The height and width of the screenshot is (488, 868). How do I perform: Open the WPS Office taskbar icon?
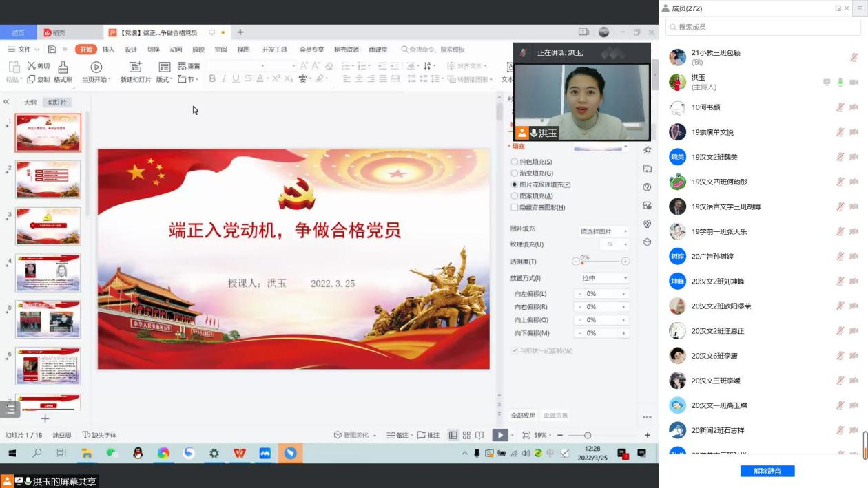click(x=240, y=453)
